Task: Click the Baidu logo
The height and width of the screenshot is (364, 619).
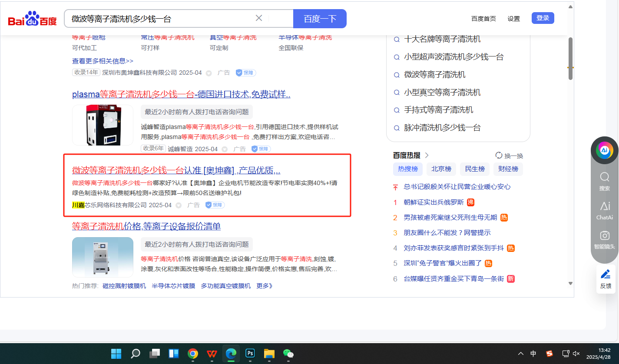Action: [32, 19]
